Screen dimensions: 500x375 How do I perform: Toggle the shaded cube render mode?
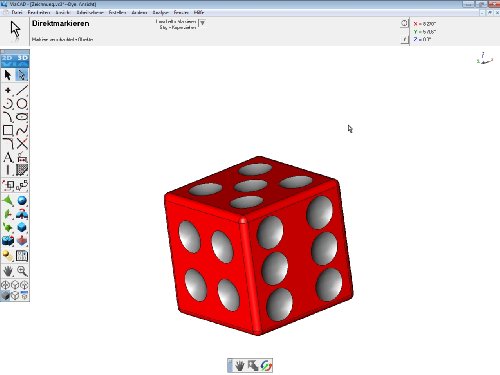(5, 296)
